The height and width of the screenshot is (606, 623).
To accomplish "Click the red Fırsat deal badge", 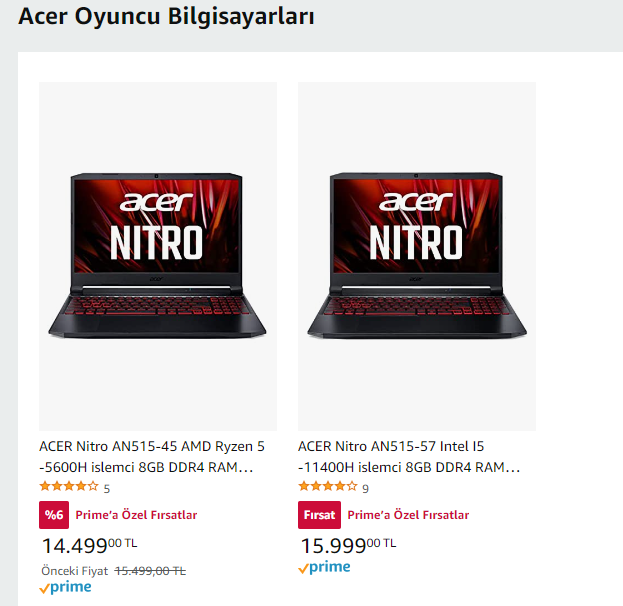I will pyautogui.click(x=319, y=515).
